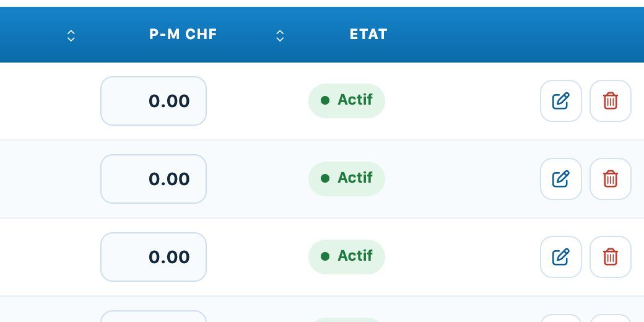The width and height of the screenshot is (644, 322).
Task: Click the fourth row status badge at bottom edge
Action: [347, 320]
